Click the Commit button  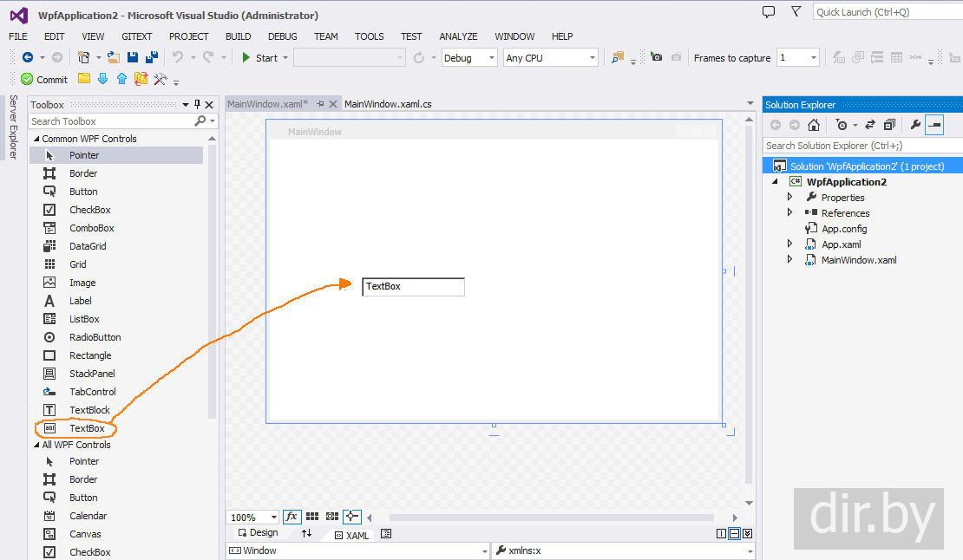44,79
